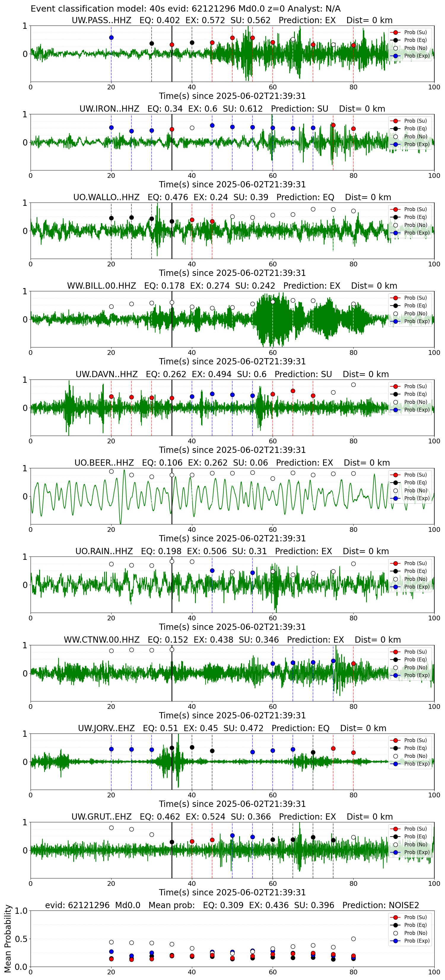Click Prob (Eq) in the UO.BEER legend
Screen dimensions: 445x980
pyautogui.click(x=415, y=483)
